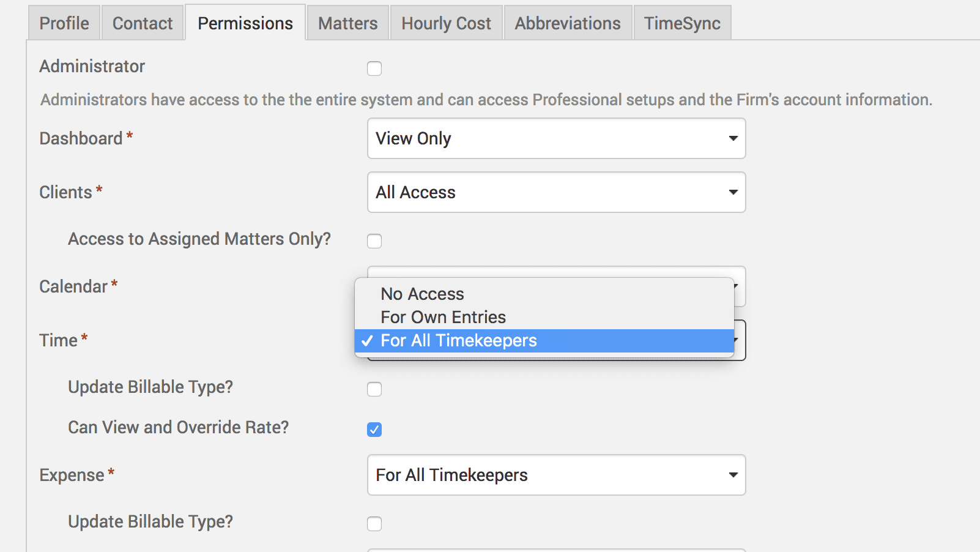This screenshot has height=552, width=980.
Task: Open the Hourly Cost tab
Action: point(447,23)
